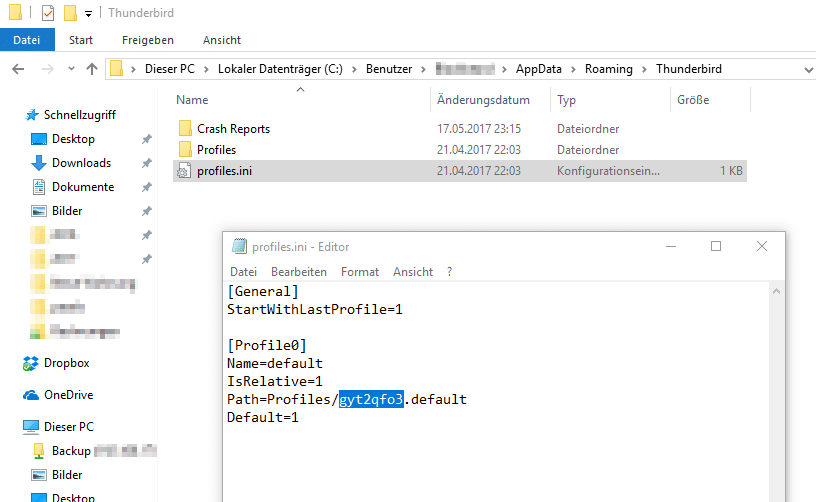
Task: Open the Format menu in Editor
Action: click(x=360, y=272)
